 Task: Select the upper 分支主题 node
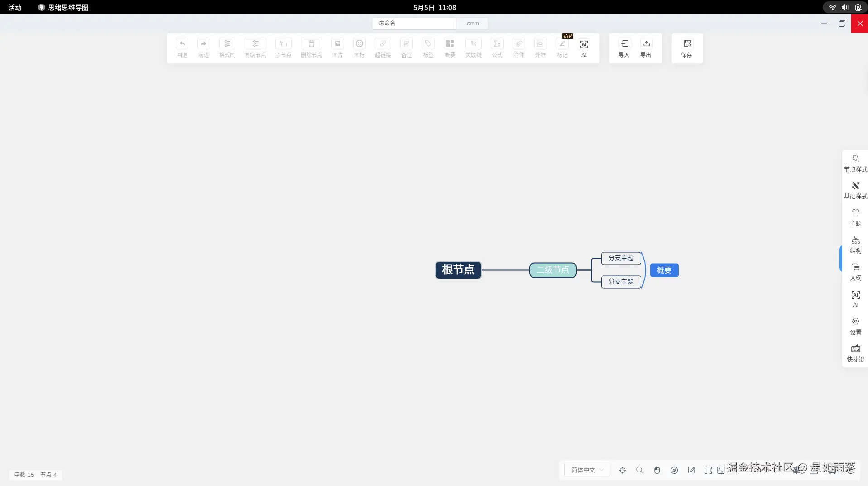[x=621, y=258]
